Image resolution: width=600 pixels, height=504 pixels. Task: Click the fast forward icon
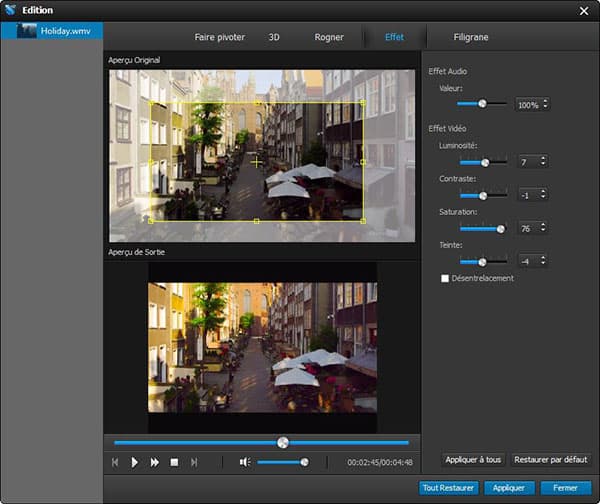click(x=155, y=462)
